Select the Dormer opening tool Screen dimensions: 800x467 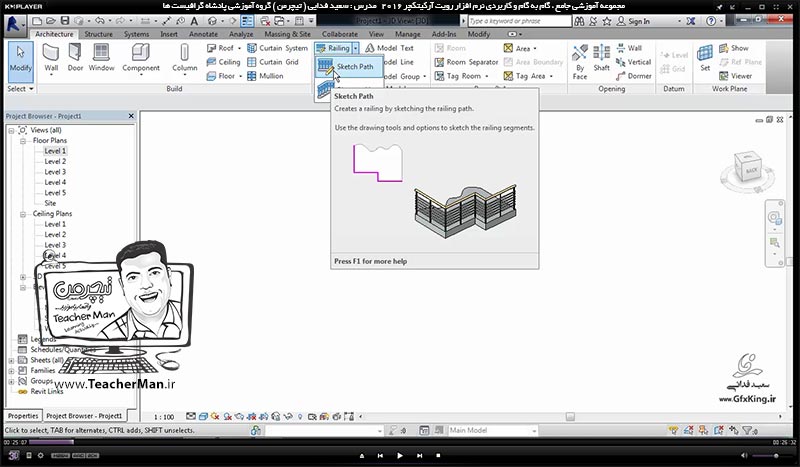click(x=634, y=76)
